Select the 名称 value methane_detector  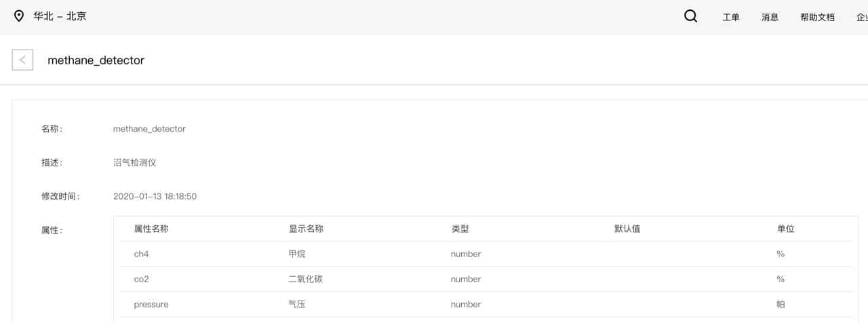[x=149, y=129]
